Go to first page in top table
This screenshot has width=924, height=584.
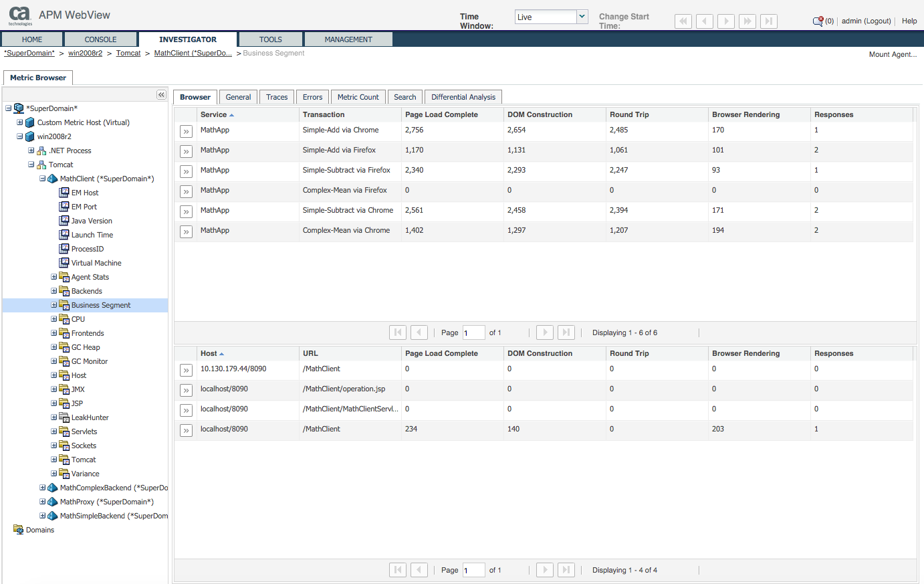(398, 332)
